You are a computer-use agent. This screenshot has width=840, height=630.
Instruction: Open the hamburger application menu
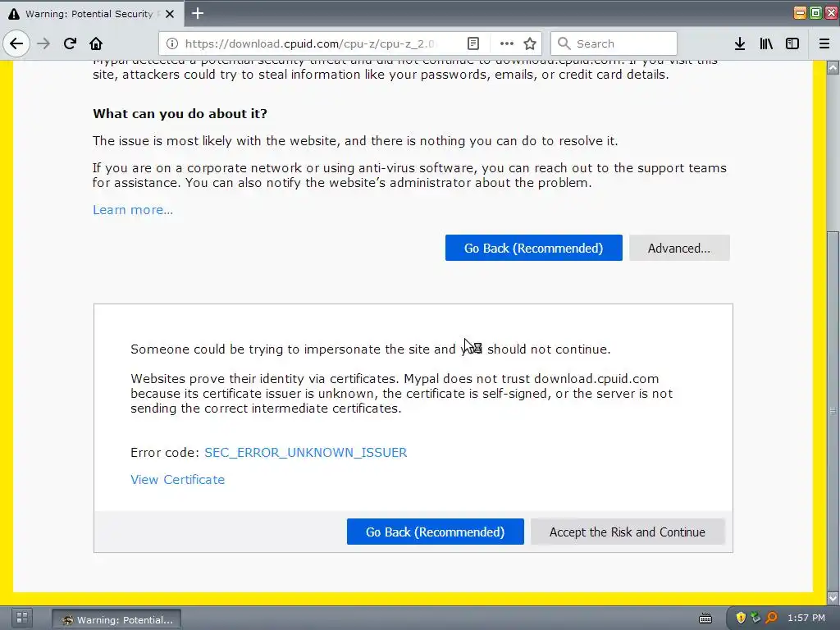click(x=824, y=43)
